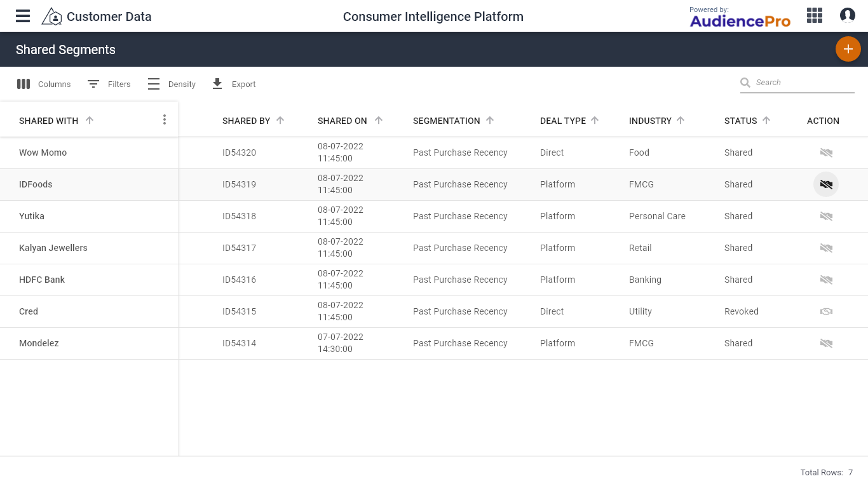
Task: Click the Consumer Intelligence Platform title
Action: tap(433, 17)
